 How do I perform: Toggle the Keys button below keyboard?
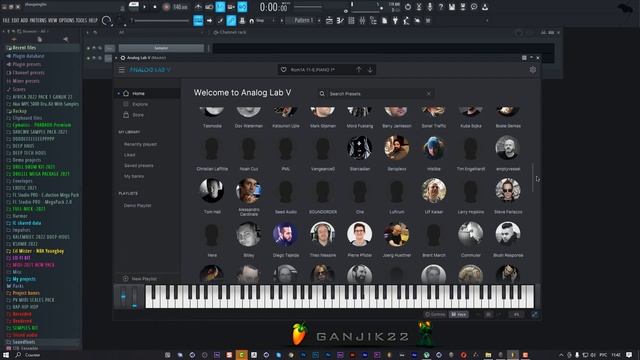(x=459, y=314)
